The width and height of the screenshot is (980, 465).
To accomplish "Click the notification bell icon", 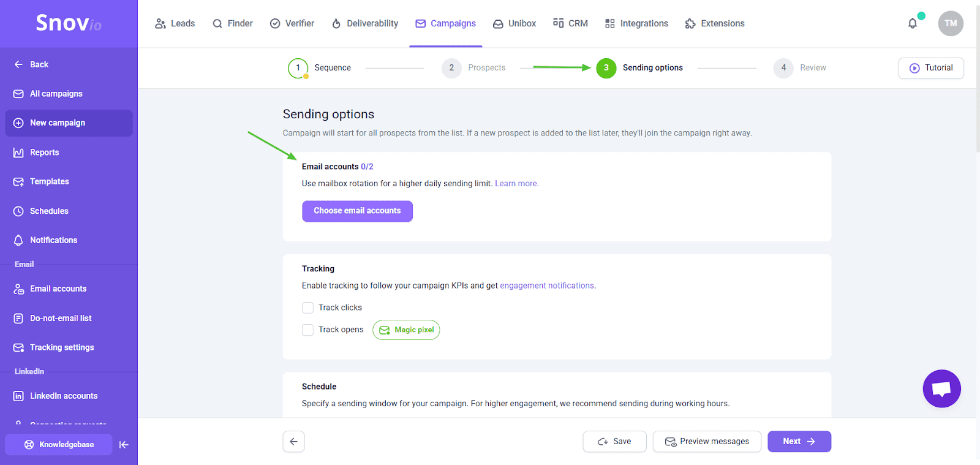I will coord(912,23).
